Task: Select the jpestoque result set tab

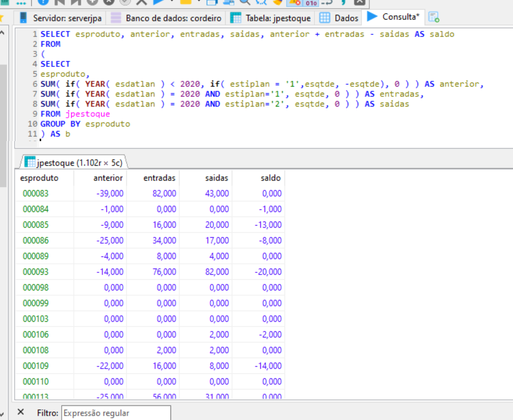Action: tap(74, 162)
